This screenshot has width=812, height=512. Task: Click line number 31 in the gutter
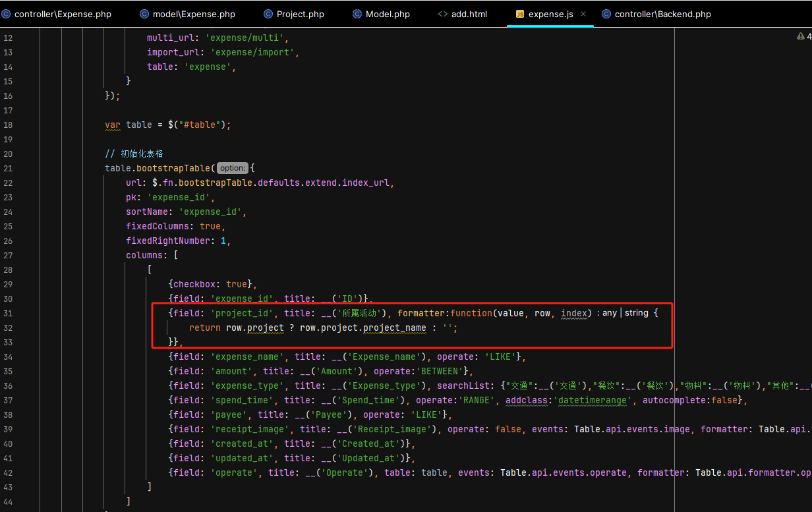click(8, 313)
